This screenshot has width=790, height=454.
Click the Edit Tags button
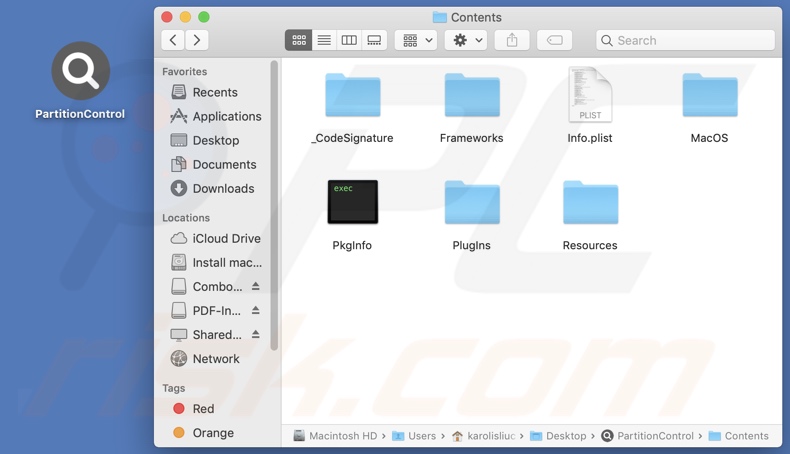click(555, 40)
